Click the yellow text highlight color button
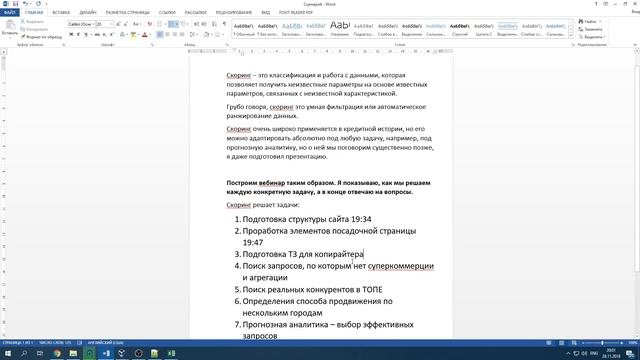The image size is (640, 360). pyautogui.click(x=133, y=34)
